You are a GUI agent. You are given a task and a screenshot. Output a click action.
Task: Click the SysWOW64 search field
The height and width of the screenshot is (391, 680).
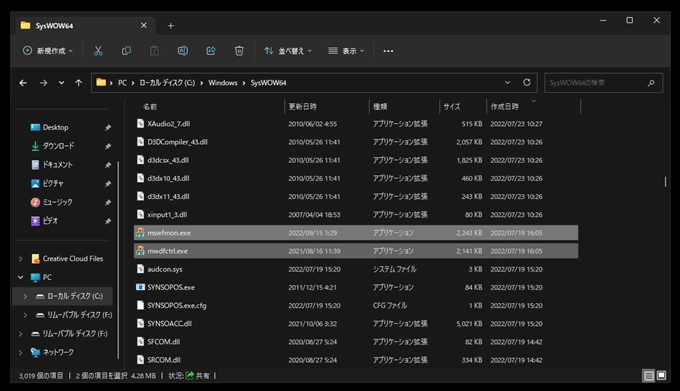point(603,83)
